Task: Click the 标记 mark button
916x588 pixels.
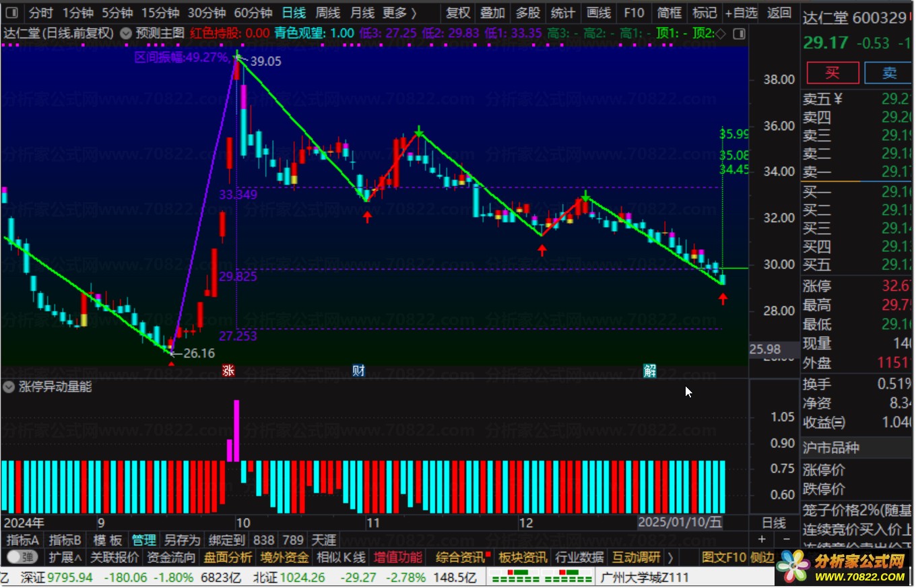Action: pyautogui.click(x=704, y=13)
